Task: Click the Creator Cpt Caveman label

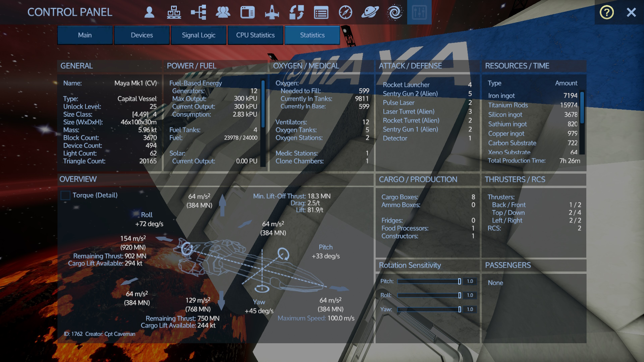Action: point(110,334)
